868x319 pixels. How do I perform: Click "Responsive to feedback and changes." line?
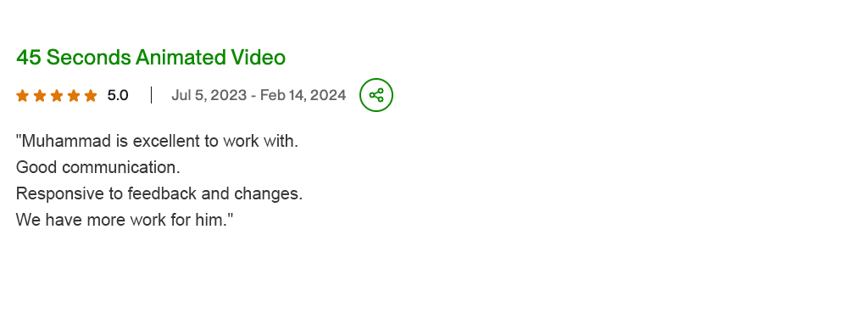[x=159, y=193]
